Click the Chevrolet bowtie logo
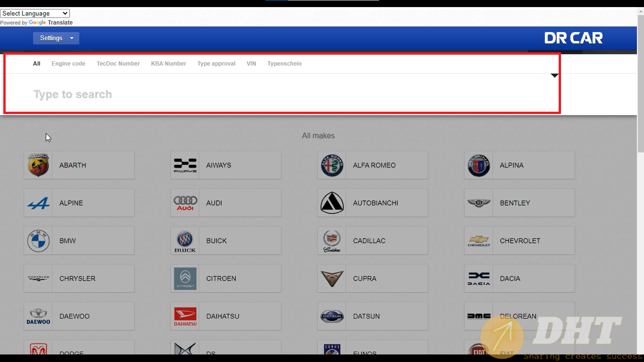Viewport: 644px width, 362px height. 479,241
